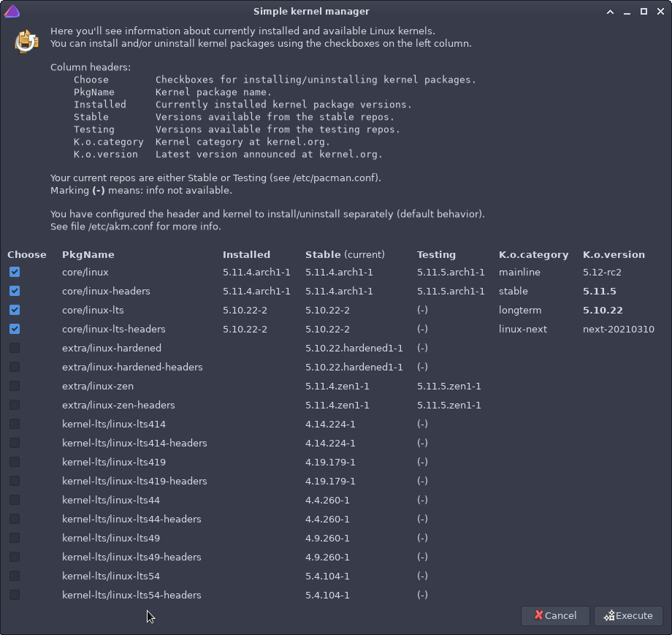Screen dimensions: 672x635
Task: Click the kernel package icon beside description
Action: [x=26, y=40]
